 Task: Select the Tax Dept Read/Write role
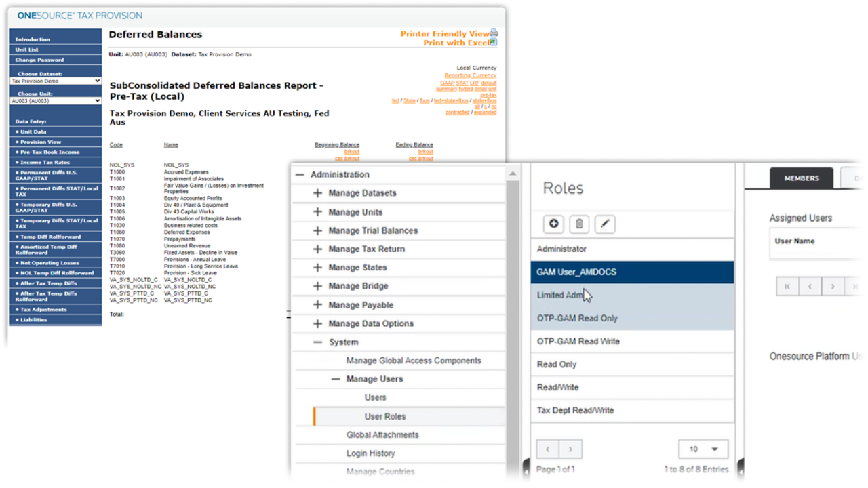(575, 410)
